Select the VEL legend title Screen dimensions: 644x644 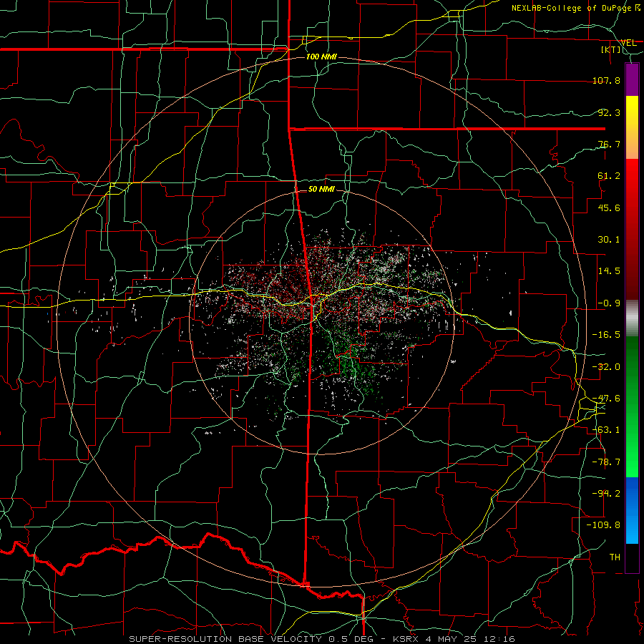tap(628, 42)
